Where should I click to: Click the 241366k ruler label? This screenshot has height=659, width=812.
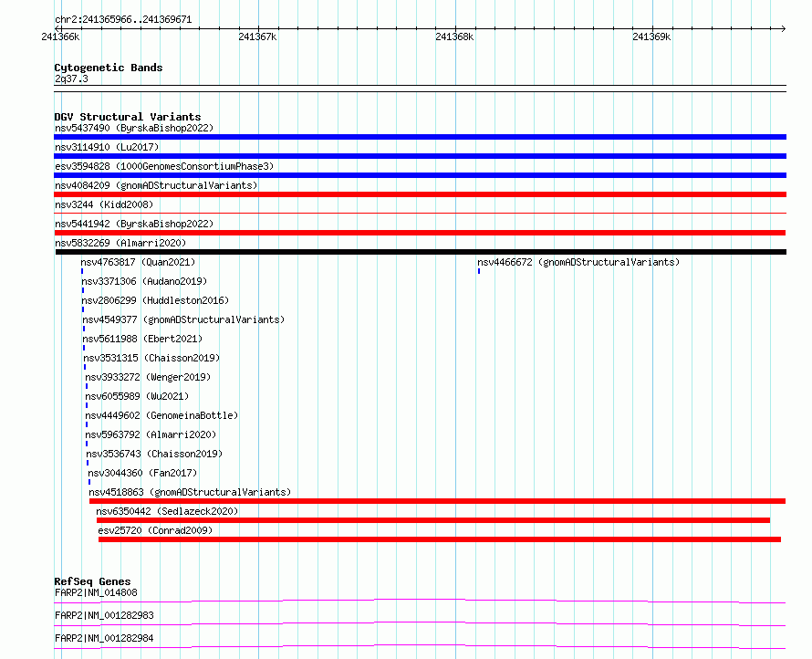click(x=60, y=37)
